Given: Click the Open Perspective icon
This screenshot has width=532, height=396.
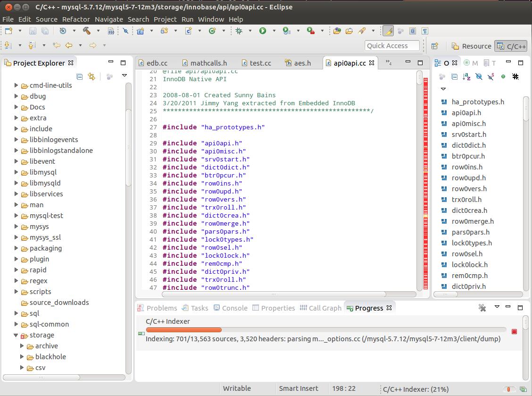Looking at the screenshot, I should point(435,46).
